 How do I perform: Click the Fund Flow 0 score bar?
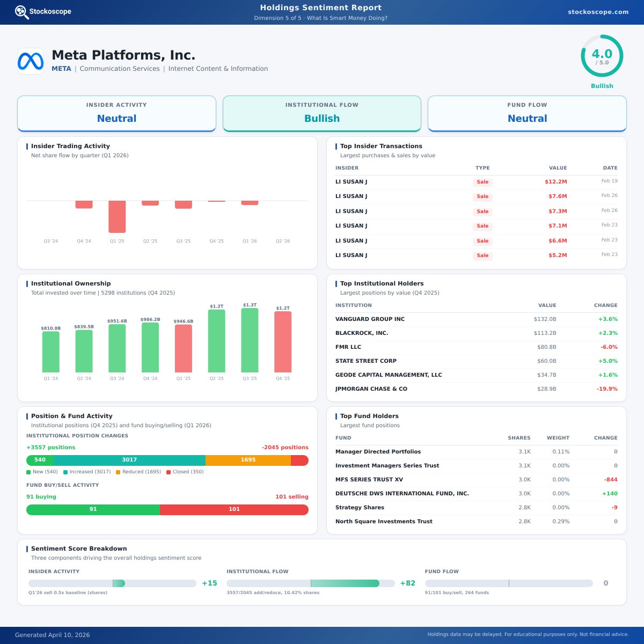(x=509, y=583)
